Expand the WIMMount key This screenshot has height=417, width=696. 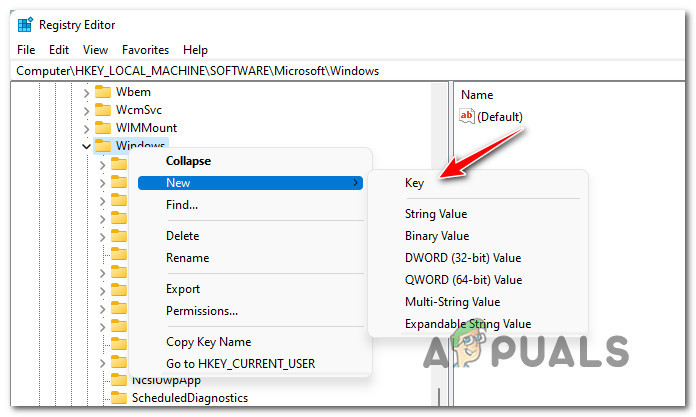click(x=87, y=129)
